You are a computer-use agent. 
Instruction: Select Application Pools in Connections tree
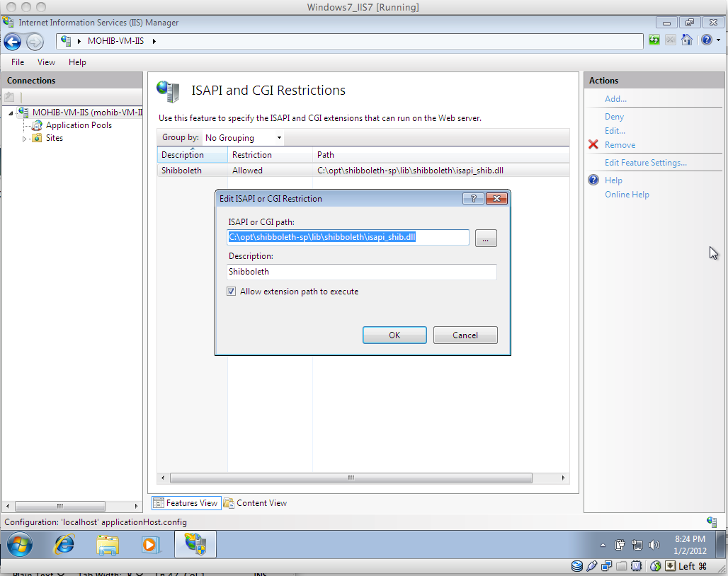point(79,125)
